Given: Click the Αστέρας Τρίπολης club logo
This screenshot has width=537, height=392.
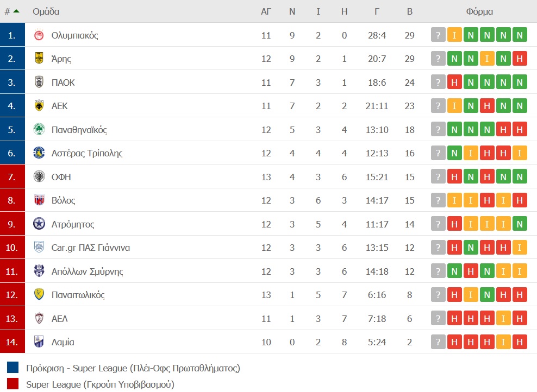Looking at the screenshot, I should click(39, 153).
